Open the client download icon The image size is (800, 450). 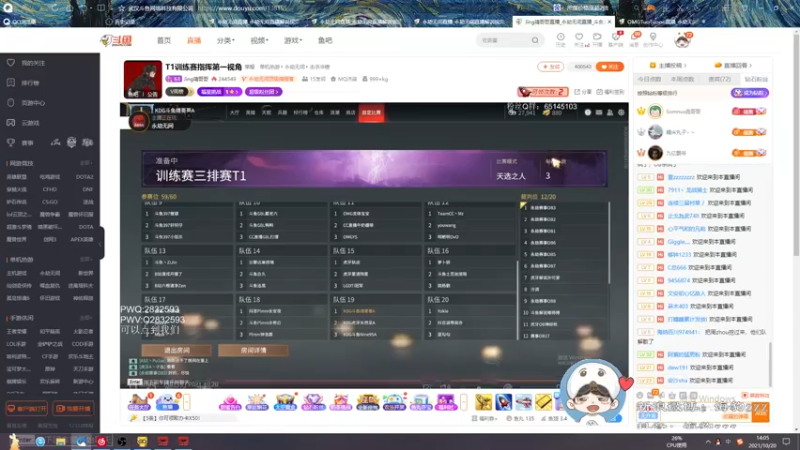click(616, 39)
